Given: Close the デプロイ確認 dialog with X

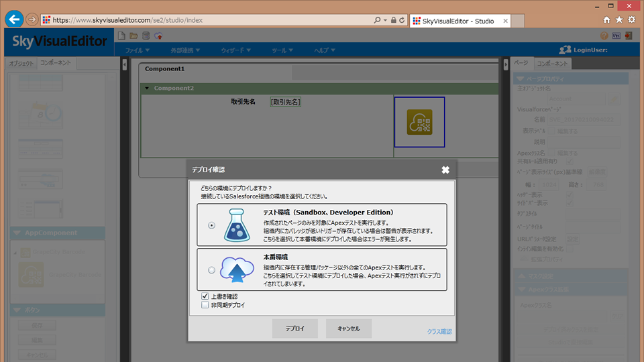Looking at the screenshot, I should (x=445, y=170).
